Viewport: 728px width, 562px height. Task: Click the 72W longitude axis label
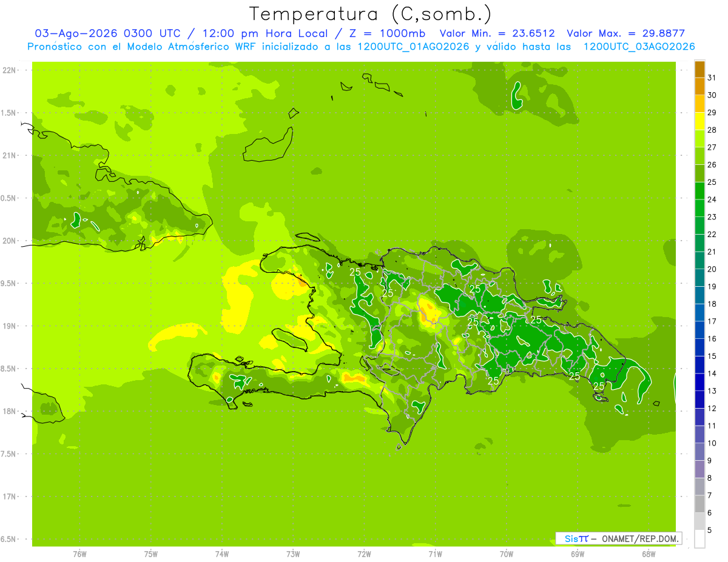click(364, 554)
